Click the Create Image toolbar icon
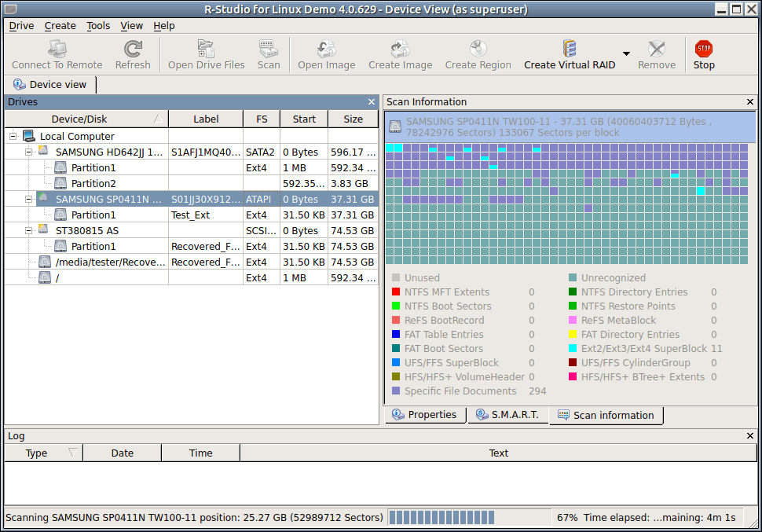Viewport: 762px width, 532px height. 401,49
